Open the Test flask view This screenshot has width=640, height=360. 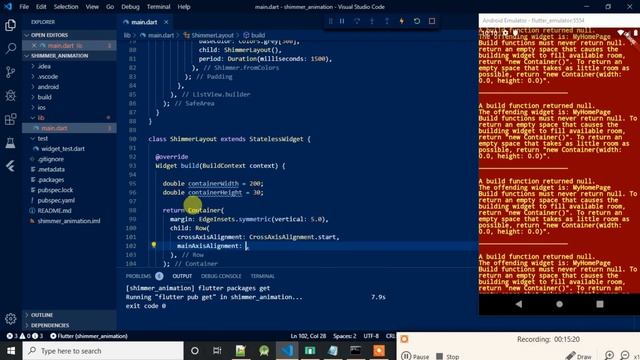pos(11,142)
